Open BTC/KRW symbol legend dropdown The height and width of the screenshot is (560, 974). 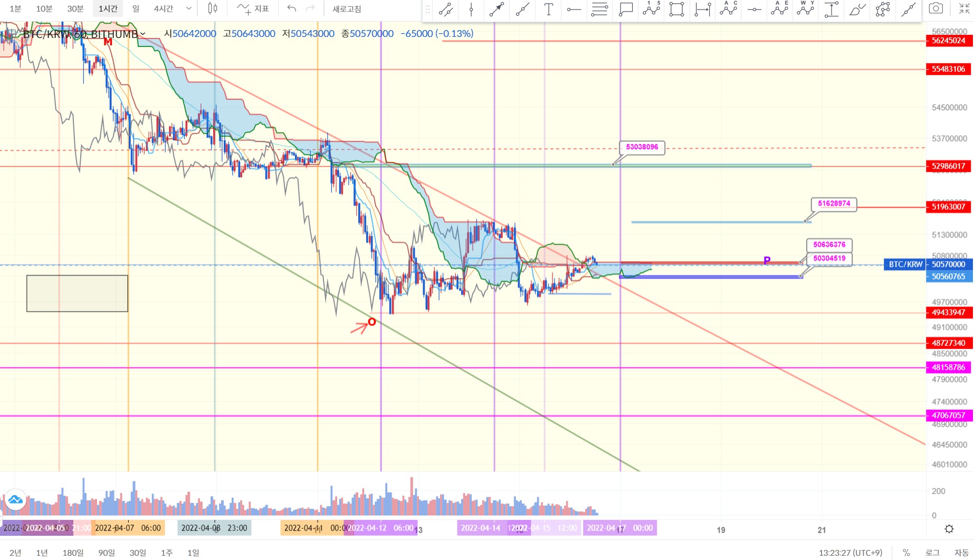143,34
